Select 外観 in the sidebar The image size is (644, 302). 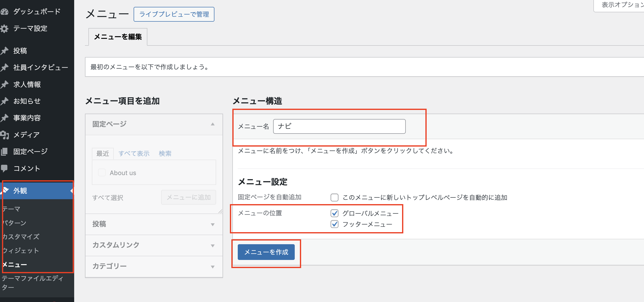click(37, 191)
